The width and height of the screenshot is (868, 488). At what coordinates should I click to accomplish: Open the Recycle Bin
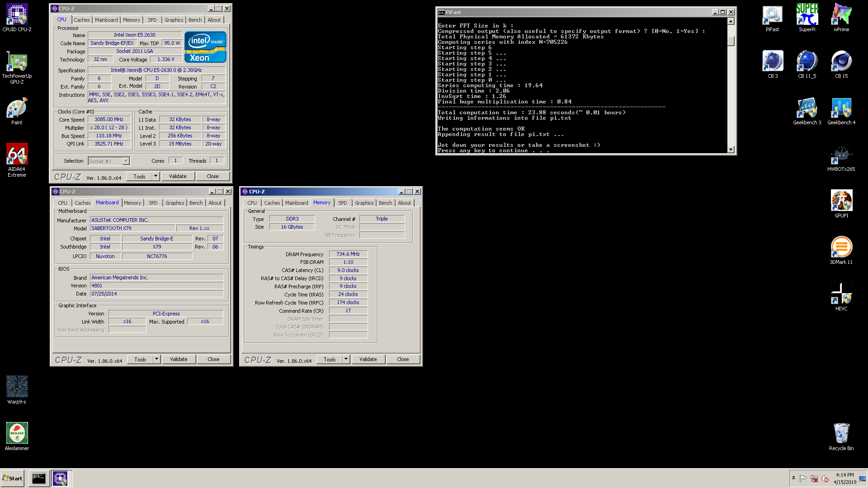click(841, 436)
